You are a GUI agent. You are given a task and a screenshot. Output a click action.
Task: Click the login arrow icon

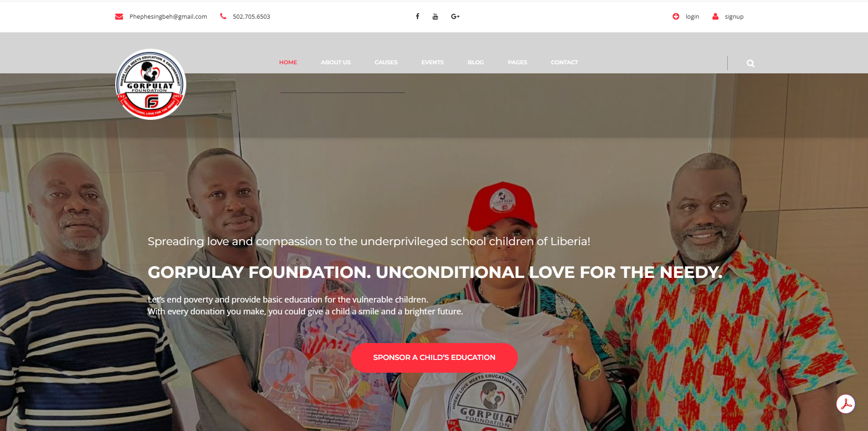[676, 16]
